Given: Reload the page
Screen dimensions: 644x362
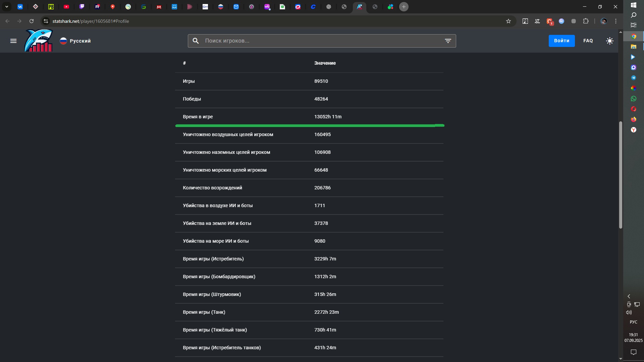Looking at the screenshot, I should (32, 21).
